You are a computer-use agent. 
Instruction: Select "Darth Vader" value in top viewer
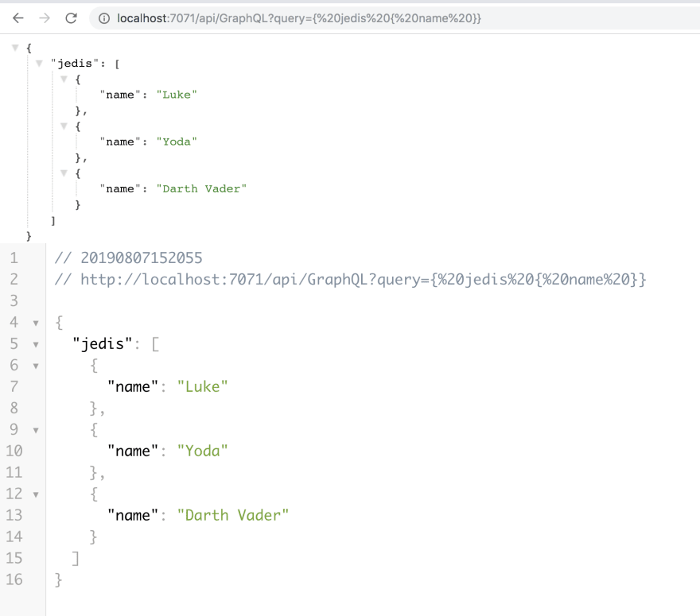pos(201,188)
